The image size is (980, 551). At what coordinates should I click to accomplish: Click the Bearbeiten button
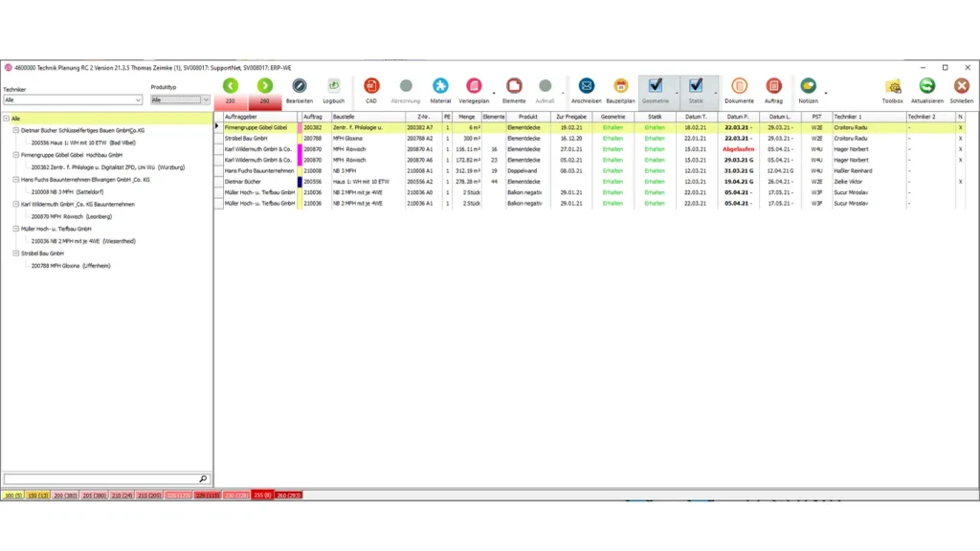[300, 87]
